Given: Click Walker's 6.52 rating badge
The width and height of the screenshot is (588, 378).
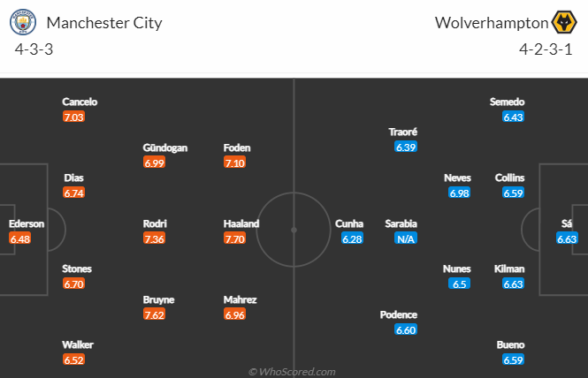Looking at the screenshot, I should (73, 359).
